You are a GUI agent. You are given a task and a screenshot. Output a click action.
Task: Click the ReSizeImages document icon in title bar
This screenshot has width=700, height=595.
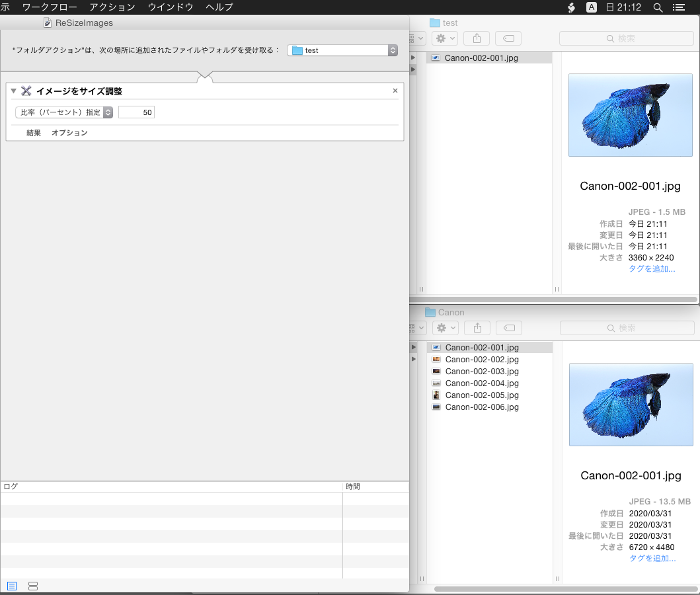click(48, 22)
